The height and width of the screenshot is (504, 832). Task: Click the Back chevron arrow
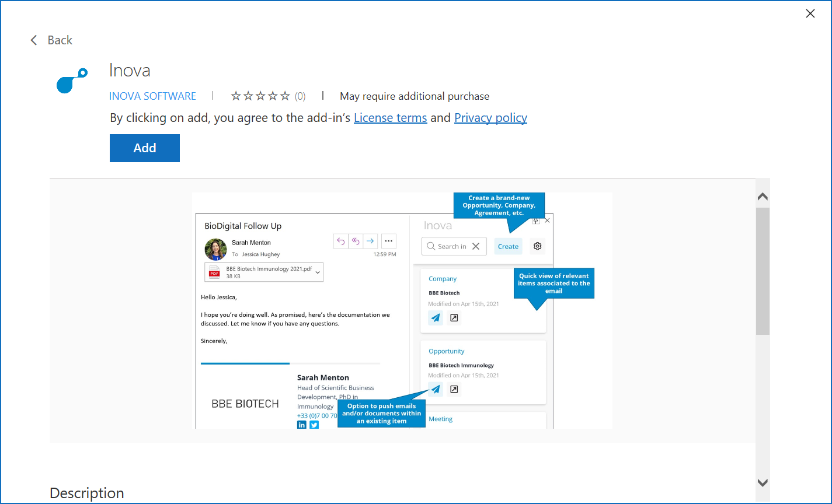click(34, 40)
